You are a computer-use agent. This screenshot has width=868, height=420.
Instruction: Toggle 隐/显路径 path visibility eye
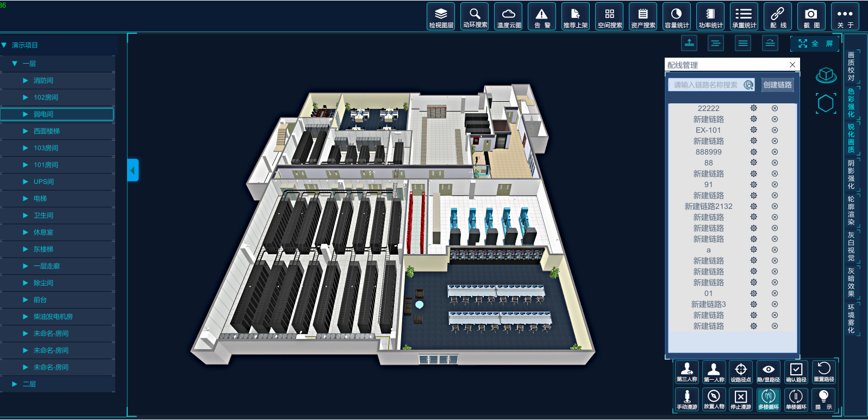768,372
